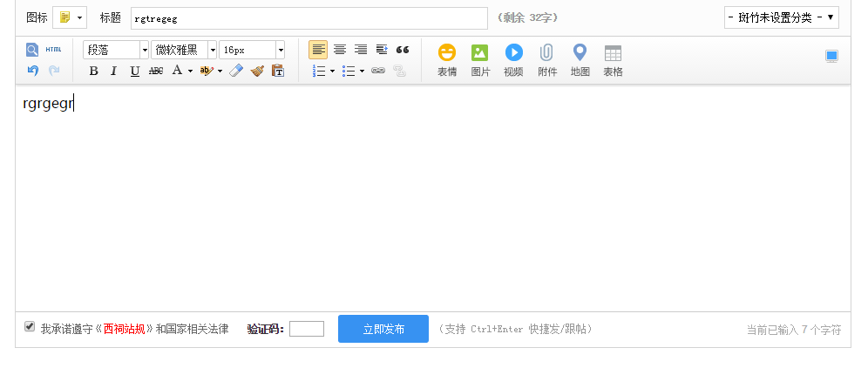Open the 斑竹未设置分类 category dropdown
The image size is (868, 382).
click(x=781, y=17)
